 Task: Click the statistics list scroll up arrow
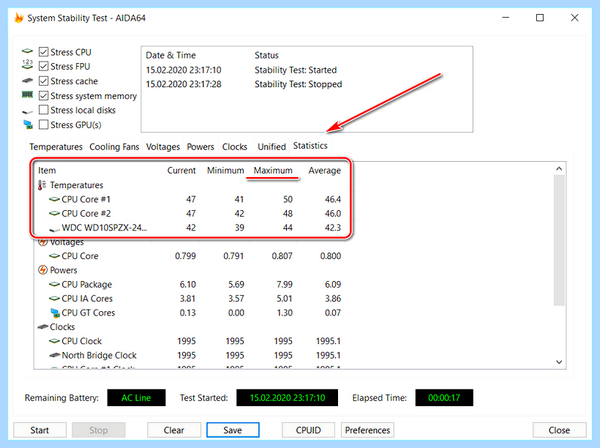pyautogui.click(x=559, y=169)
